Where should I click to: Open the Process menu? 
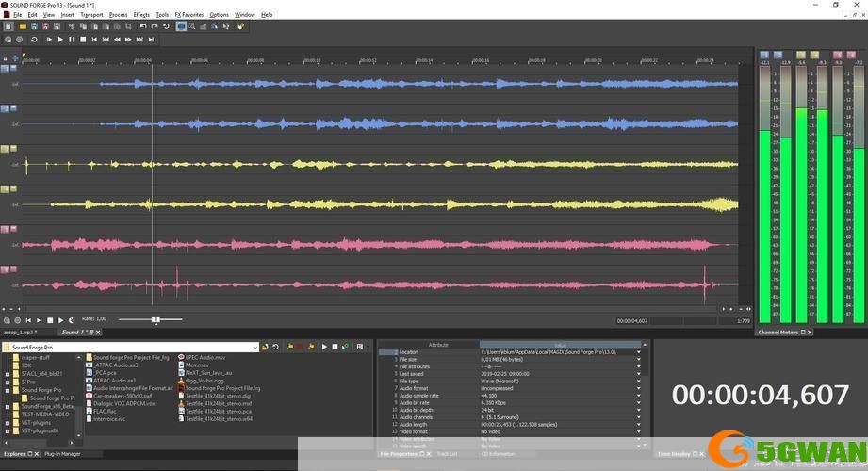(118, 15)
